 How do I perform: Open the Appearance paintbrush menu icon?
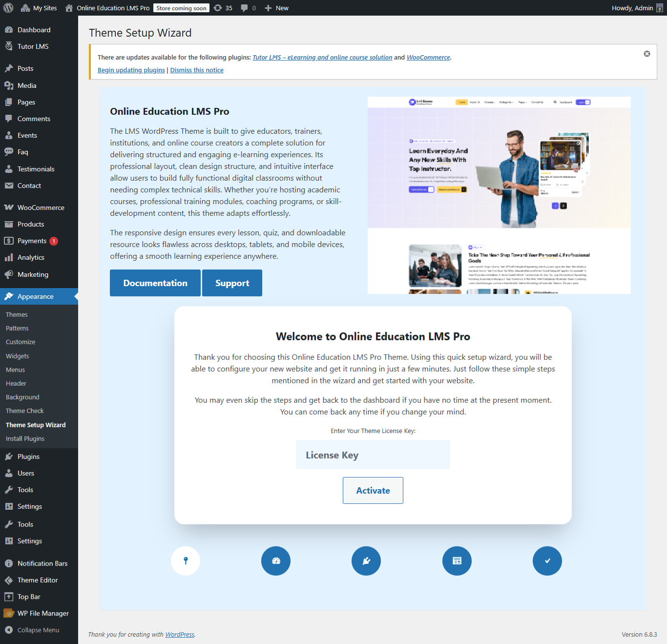tap(9, 296)
